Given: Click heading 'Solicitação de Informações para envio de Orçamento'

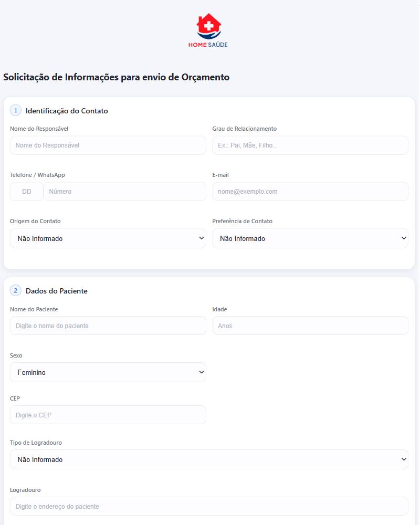Looking at the screenshot, I should click(116, 77).
